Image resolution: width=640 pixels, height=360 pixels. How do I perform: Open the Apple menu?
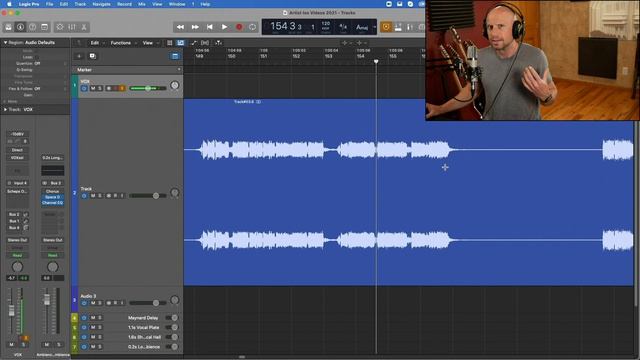click(x=9, y=4)
